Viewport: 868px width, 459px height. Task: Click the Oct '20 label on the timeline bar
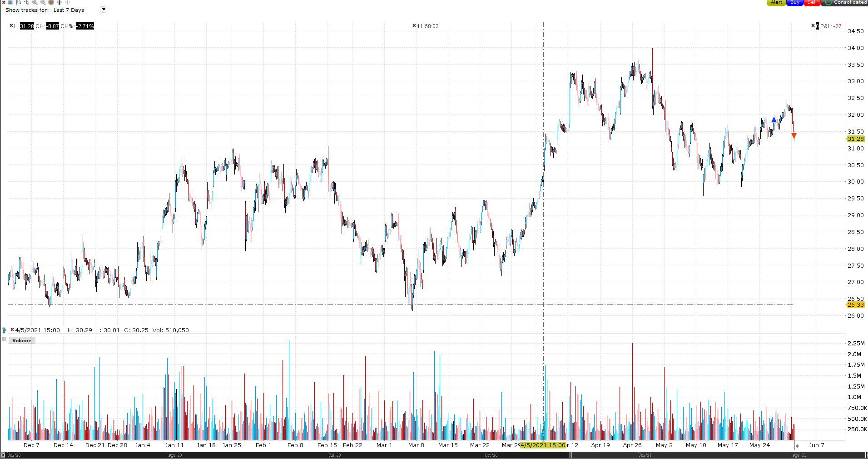(x=491, y=455)
